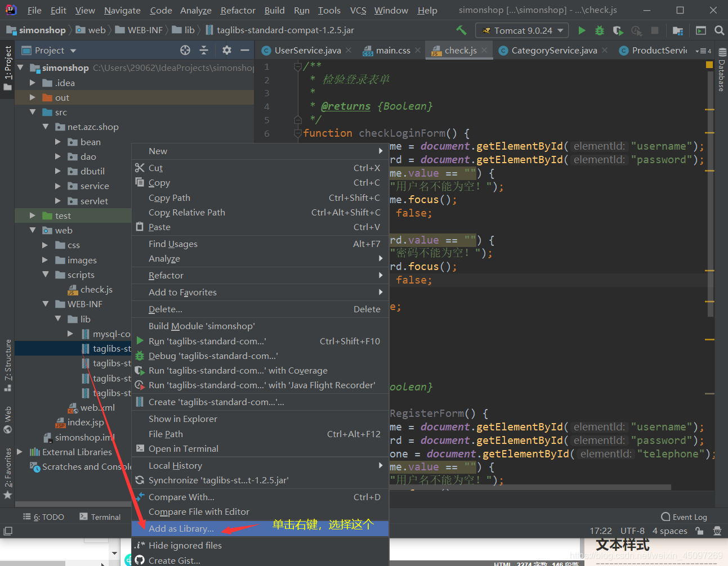Viewport: 728px width, 566px height.
Task: Open the VCS menu
Action: pyautogui.click(x=358, y=10)
